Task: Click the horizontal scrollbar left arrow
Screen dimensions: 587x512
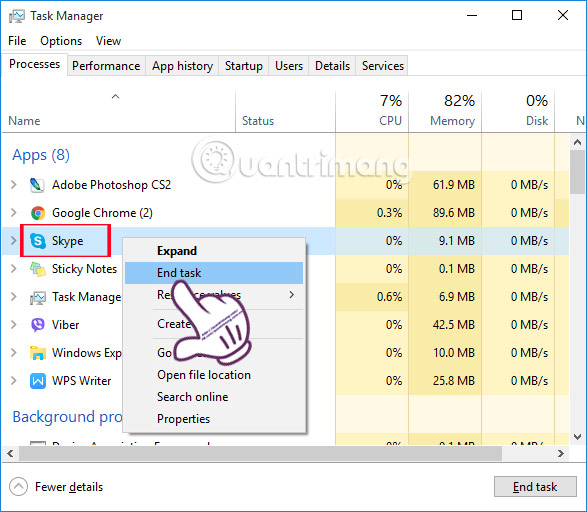Action: 10,454
